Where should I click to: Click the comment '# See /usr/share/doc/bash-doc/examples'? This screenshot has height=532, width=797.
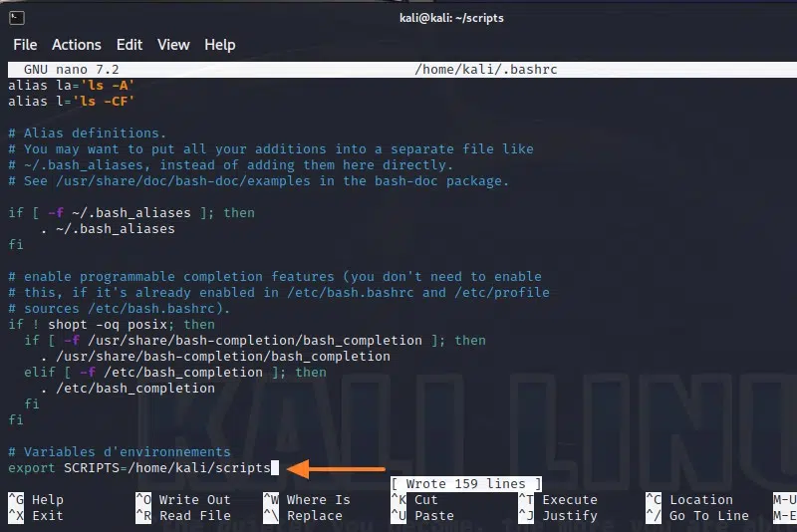coord(258,181)
